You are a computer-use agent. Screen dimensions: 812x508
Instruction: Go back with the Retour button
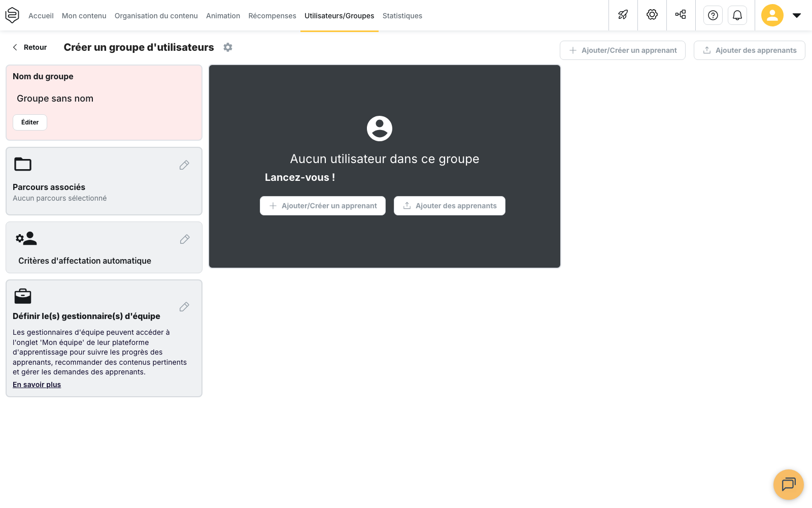[x=29, y=47]
